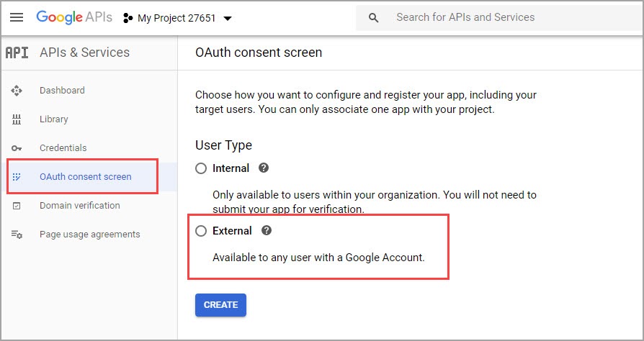This screenshot has height=341, width=644.
Task: Click the Google APIs logo
Action: 74,17
